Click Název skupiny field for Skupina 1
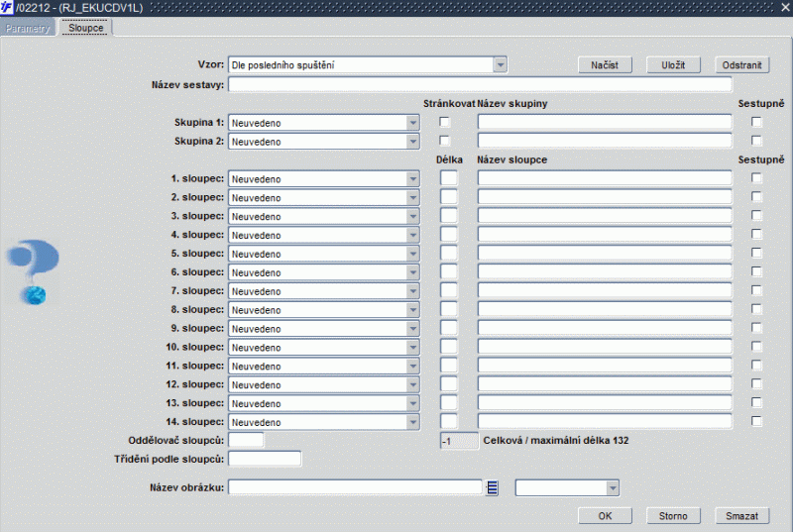The height and width of the screenshot is (532, 793). pos(605,122)
